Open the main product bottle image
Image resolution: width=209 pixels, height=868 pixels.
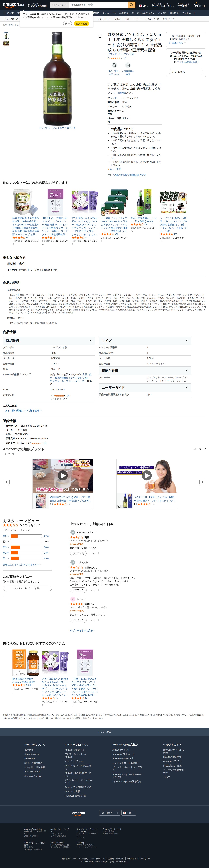coord(57,79)
